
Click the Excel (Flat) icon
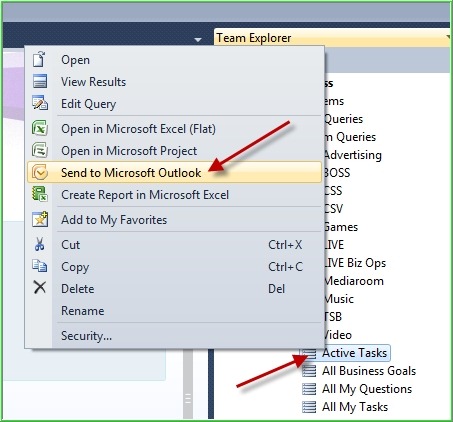[x=40, y=128]
